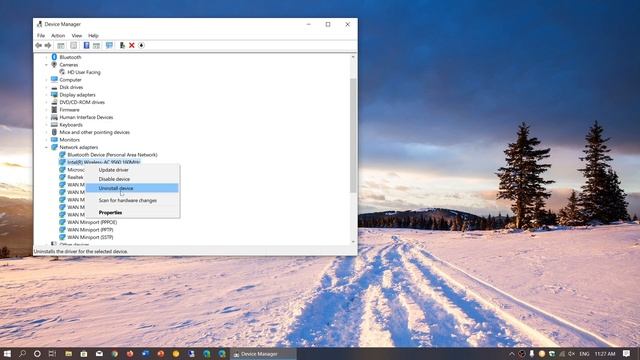This screenshot has height=360, width=640.
Task: Open the Action Center notification icon
Action: point(627,353)
